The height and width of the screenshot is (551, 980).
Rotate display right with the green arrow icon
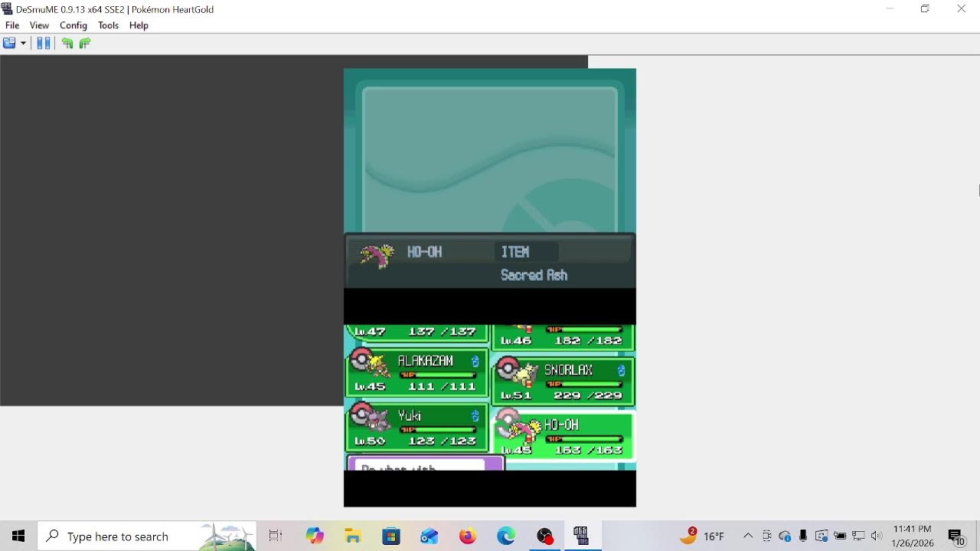click(85, 43)
